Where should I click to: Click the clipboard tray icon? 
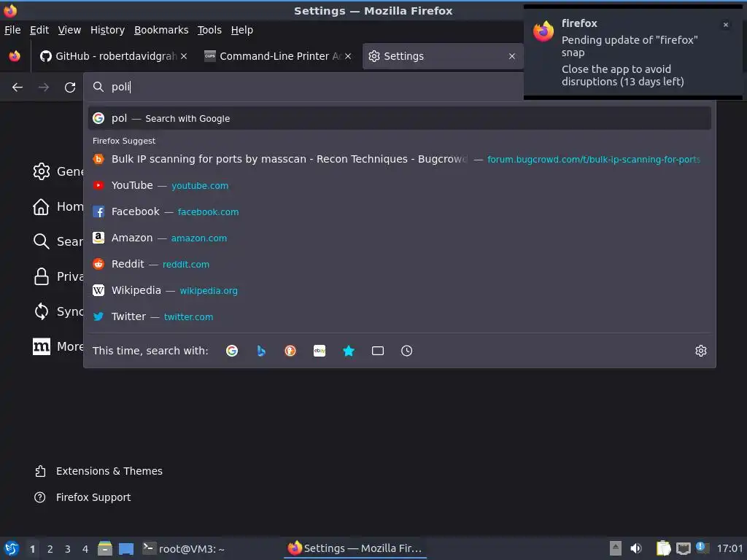pos(664,548)
